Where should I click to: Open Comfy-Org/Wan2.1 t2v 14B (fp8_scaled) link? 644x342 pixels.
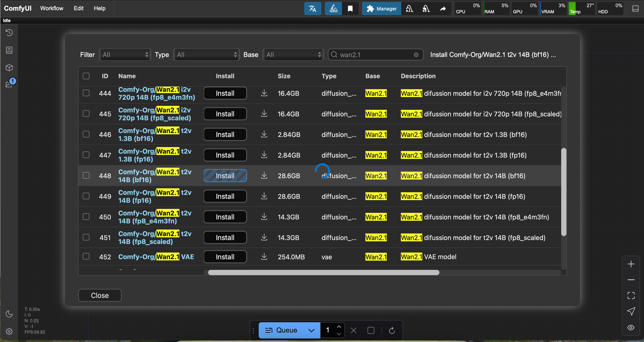(x=155, y=238)
